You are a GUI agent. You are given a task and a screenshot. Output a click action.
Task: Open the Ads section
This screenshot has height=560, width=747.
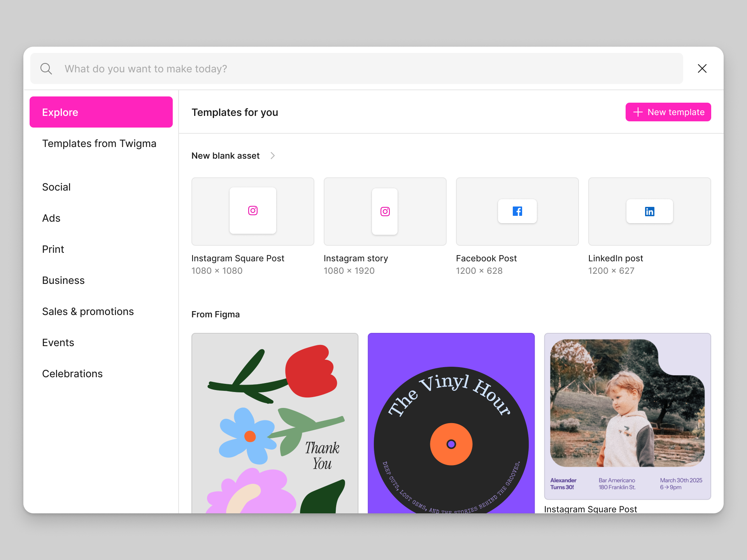[x=51, y=218]
